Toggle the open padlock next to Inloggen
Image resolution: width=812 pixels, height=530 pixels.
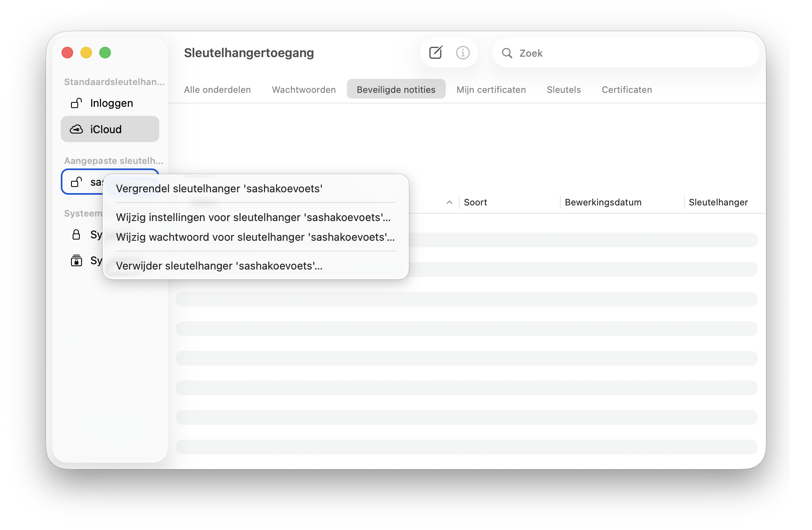click(76, 103)
